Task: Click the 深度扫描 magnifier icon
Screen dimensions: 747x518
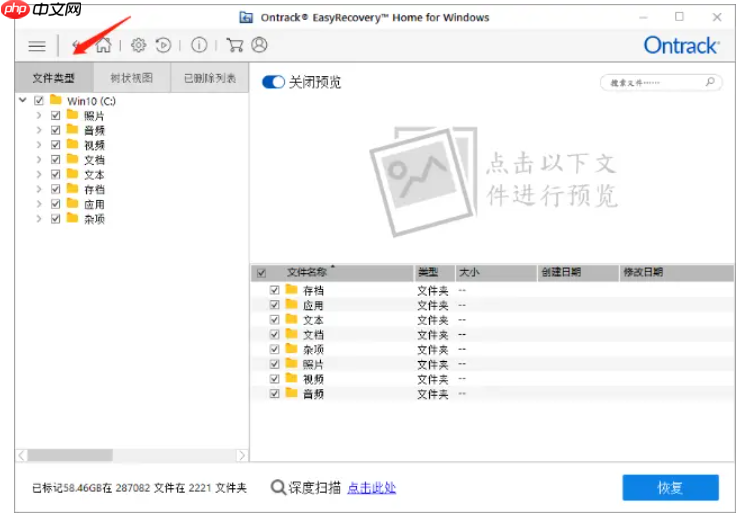Action: [278, 488]
